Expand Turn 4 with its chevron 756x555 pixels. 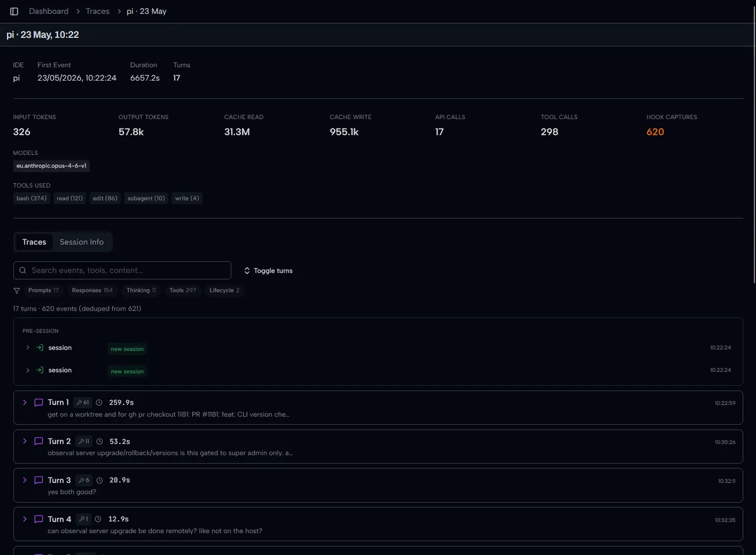(25, 519)
